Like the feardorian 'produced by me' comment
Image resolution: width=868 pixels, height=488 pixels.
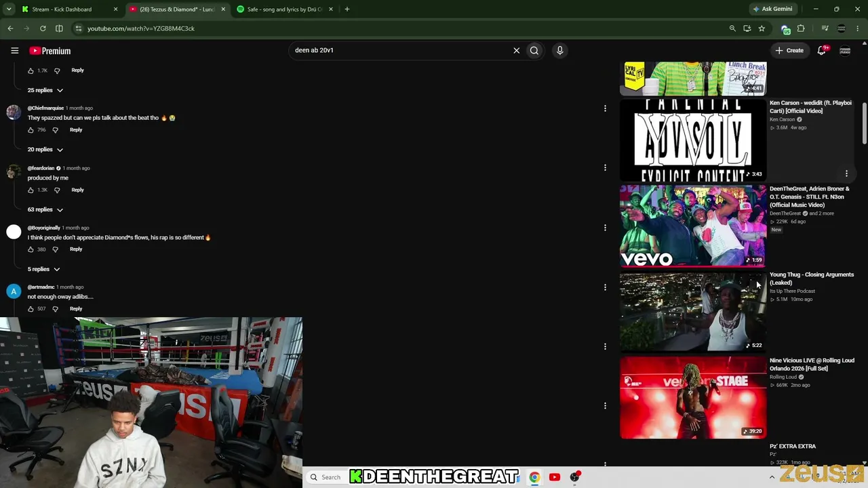tap(31, 190)
